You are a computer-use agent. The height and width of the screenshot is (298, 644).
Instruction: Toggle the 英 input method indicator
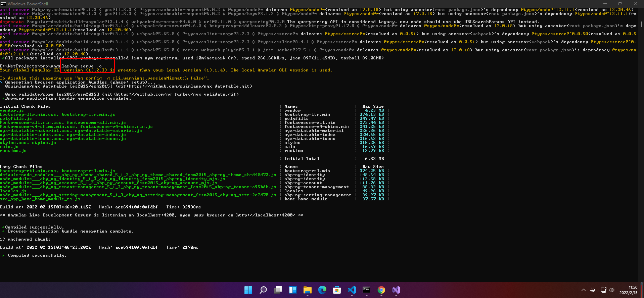click(x=593, y=290)
